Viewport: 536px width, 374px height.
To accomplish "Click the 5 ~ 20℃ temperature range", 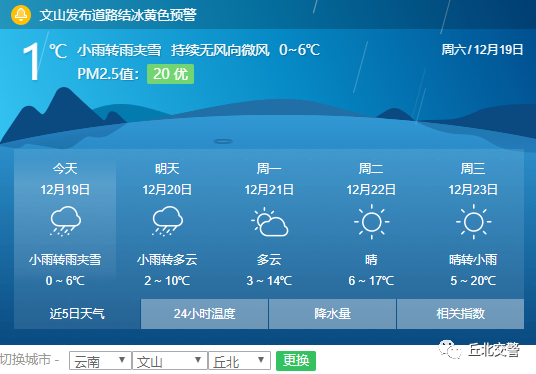I will coord(473,281).
